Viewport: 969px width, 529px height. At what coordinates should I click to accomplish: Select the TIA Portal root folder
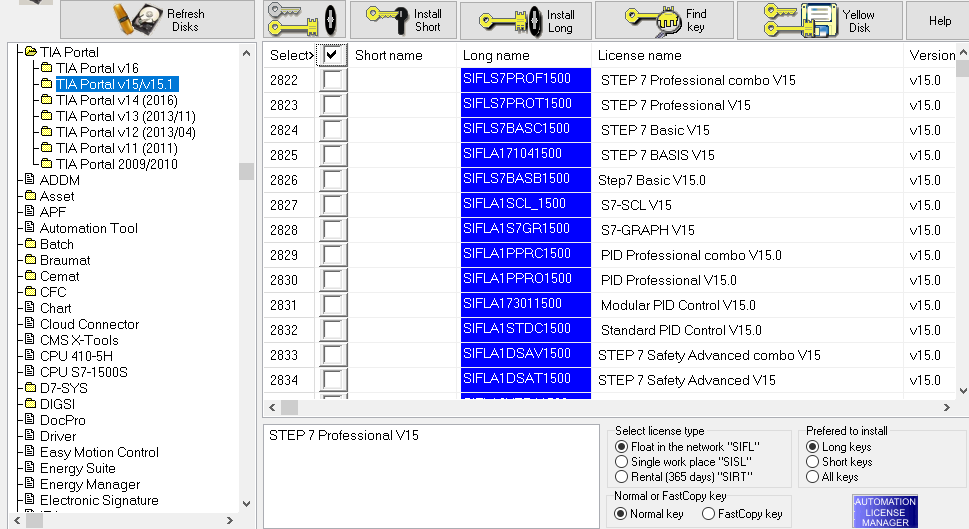point(69,52)
